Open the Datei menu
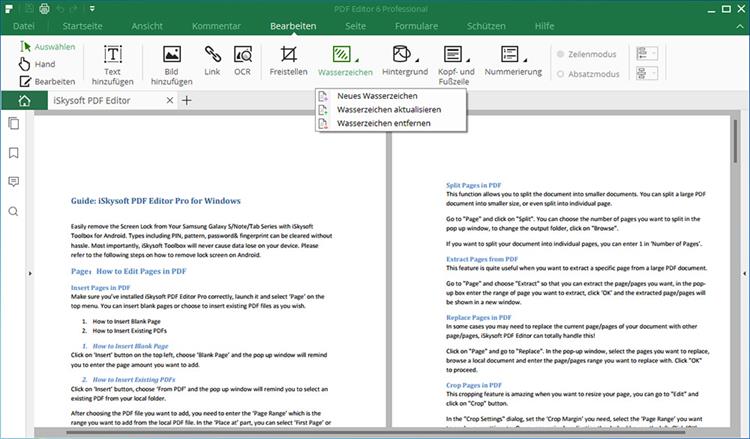 point(23,26)
